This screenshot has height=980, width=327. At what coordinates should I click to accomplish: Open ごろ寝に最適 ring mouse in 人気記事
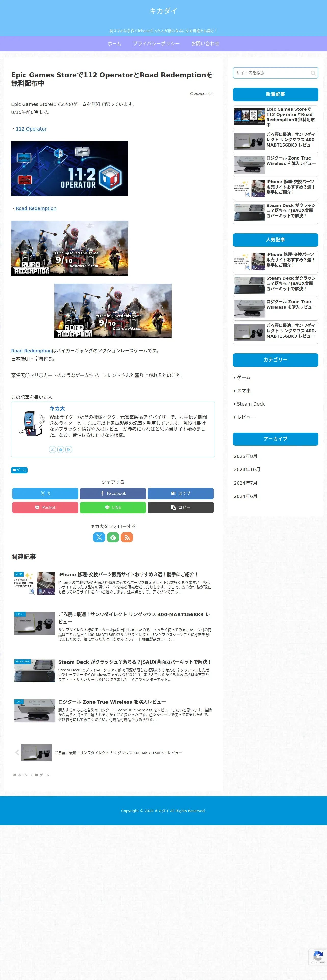click(276, 333)
